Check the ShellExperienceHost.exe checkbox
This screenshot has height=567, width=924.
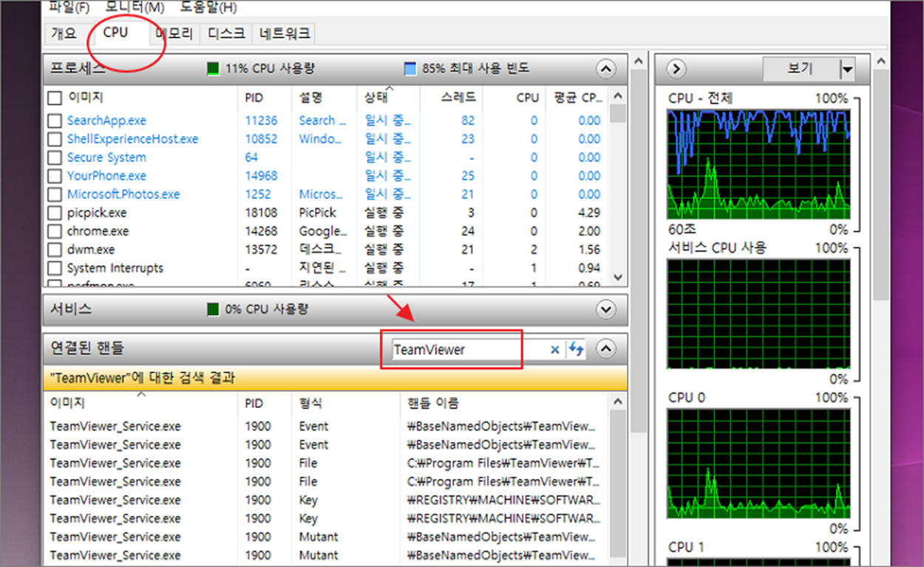(x=55, y=139)
